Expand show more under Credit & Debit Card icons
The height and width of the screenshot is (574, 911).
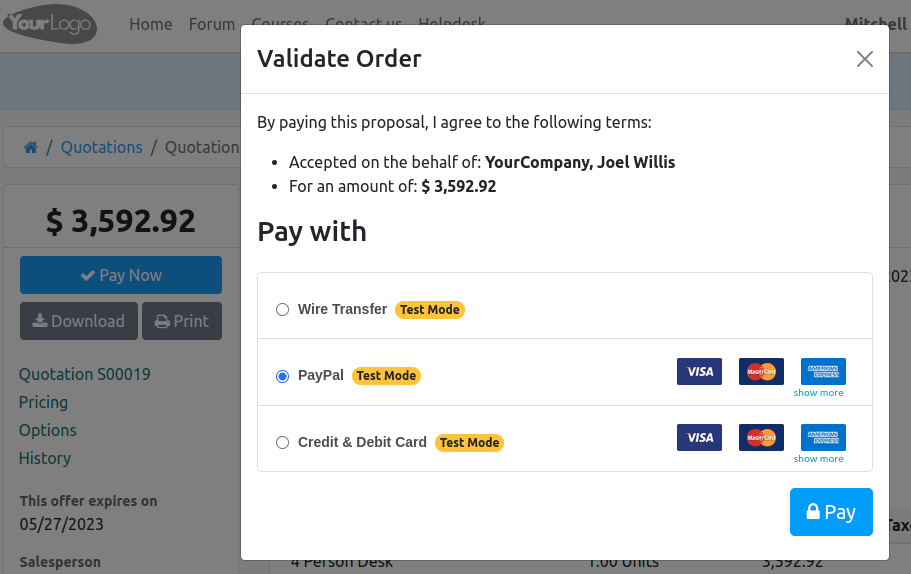pyautogui.click(x=818, y=459)
